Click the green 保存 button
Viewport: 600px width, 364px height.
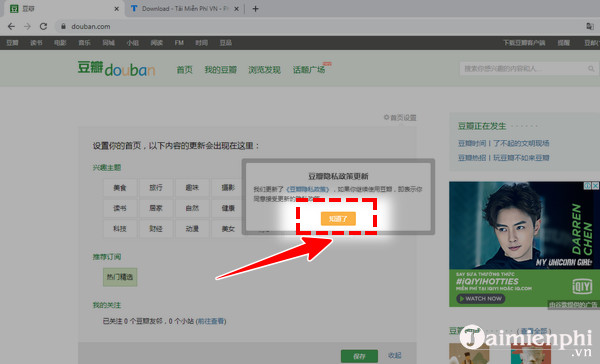[359, 356]
